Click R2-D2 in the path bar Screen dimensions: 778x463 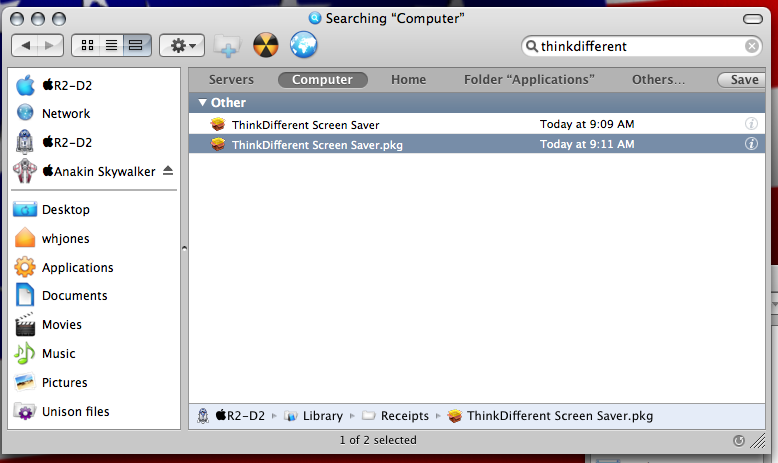pos(231,415)
